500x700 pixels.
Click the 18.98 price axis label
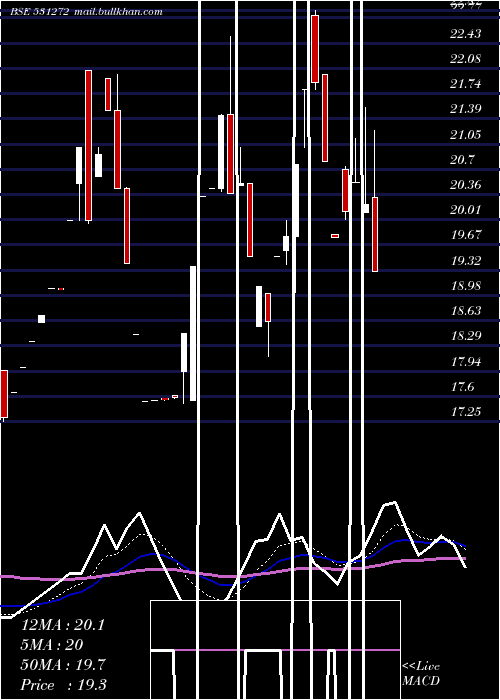(466, 285)
